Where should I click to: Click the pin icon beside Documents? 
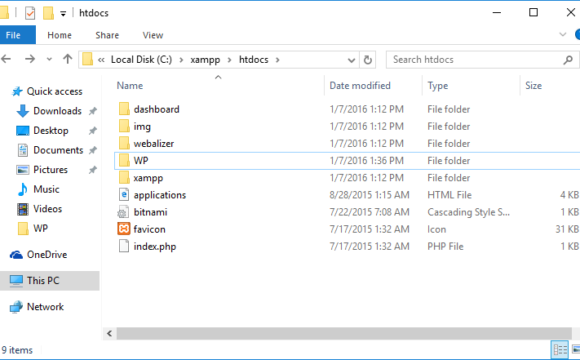click(x=92, y=150)
